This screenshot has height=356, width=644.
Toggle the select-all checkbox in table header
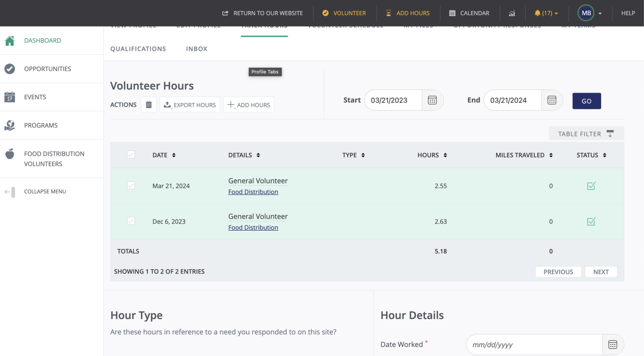click(x=131, y=155)
